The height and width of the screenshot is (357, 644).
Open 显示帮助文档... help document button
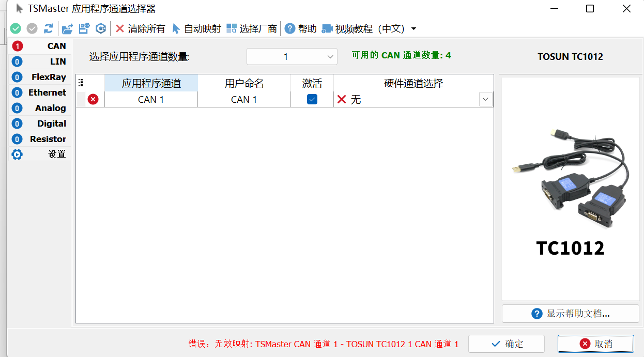[x=571, y=314]
